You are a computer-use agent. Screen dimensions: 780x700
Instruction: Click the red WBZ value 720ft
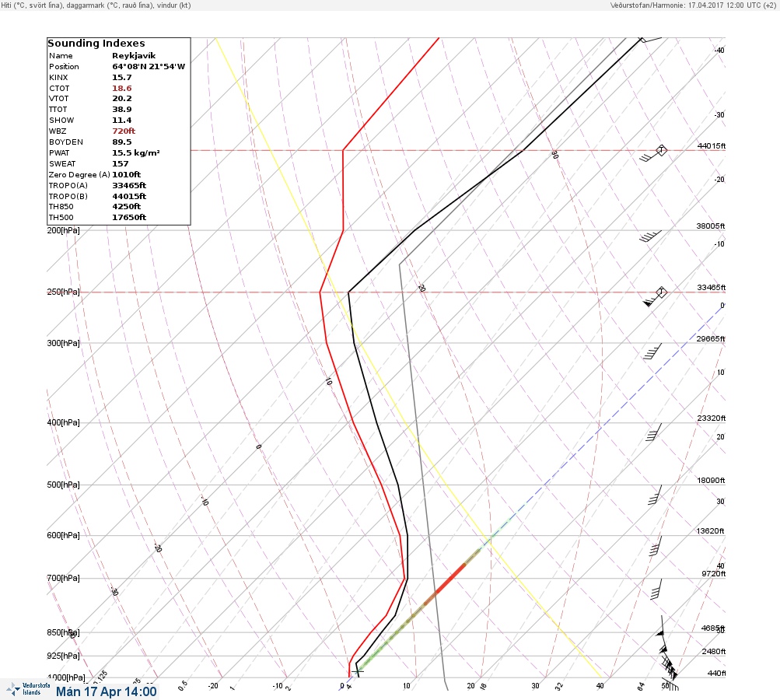click(124, 131)
